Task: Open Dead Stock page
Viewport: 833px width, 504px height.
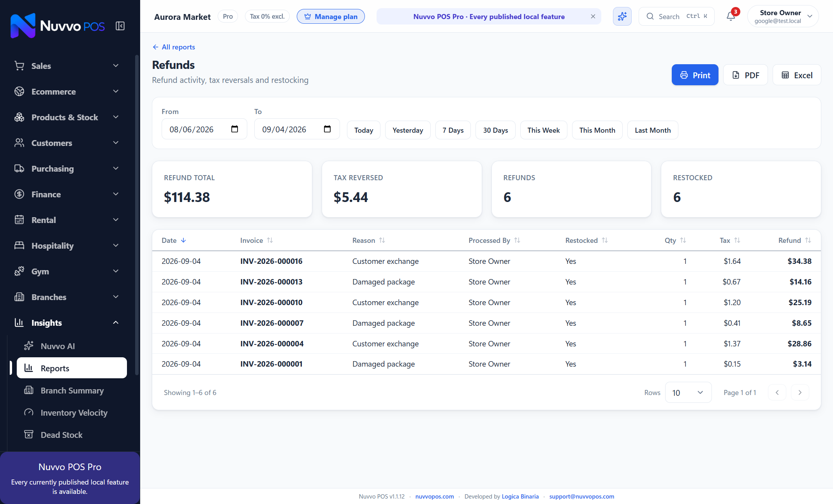Action: coord(72,435)
